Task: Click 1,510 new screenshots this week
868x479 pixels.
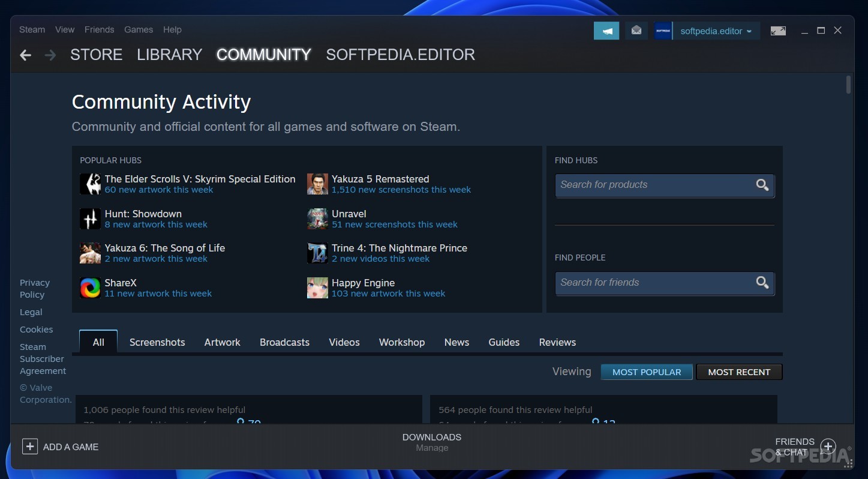Action: pos(401,190)
